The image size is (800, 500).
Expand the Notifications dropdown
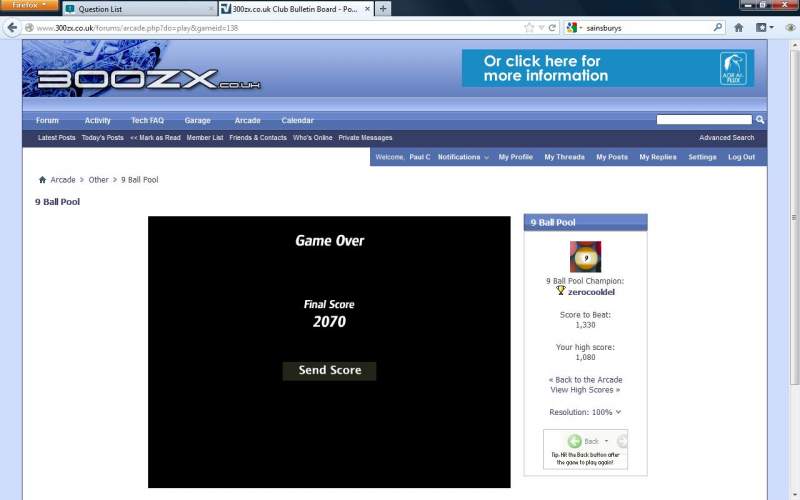[x=463, y=157]
